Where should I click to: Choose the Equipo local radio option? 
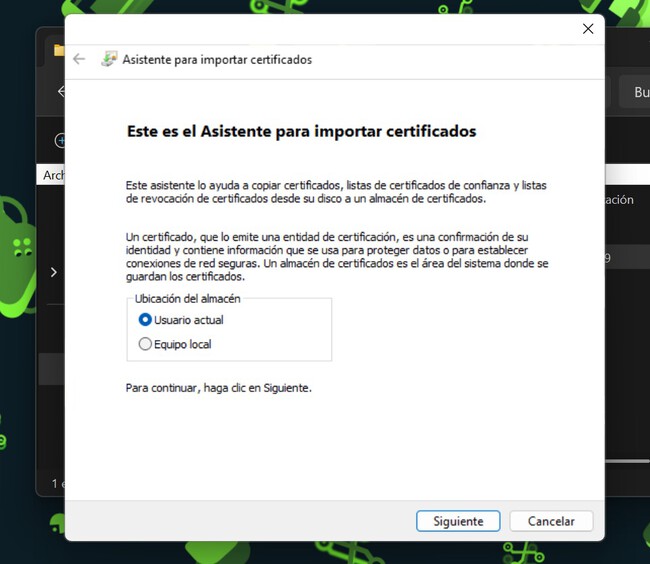pyautogui.click(x=146, y=344)
